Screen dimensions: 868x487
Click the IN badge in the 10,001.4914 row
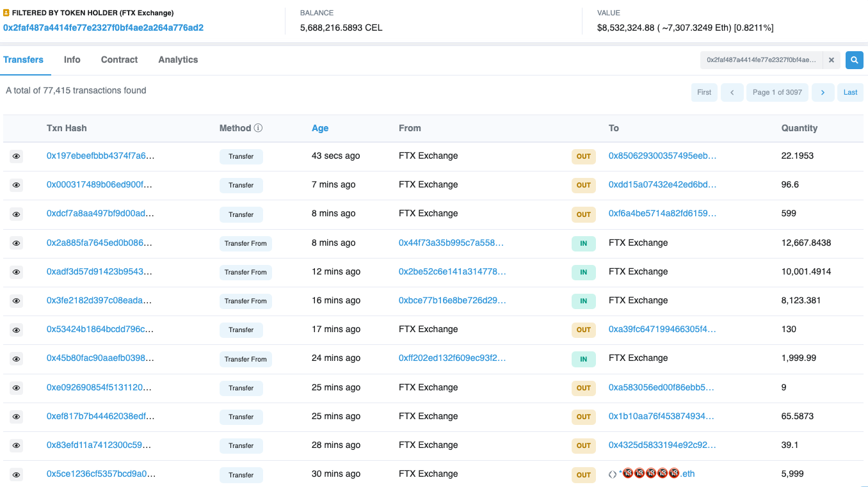pos(584,272)
